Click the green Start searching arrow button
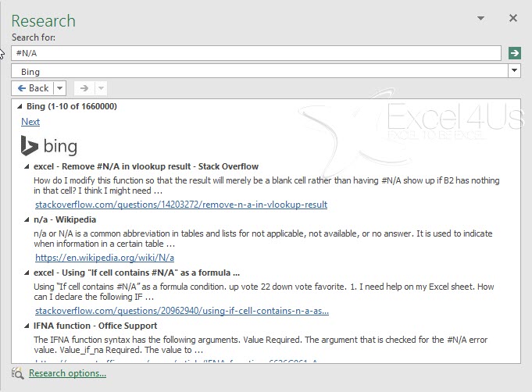Screen dimensions: 532x392 pos(515,53)
